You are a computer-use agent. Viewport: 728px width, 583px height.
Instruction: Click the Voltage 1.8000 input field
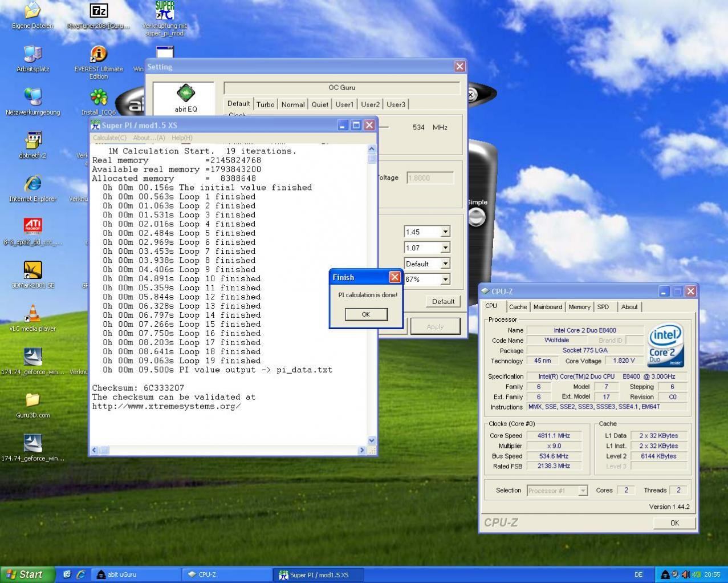430,177
